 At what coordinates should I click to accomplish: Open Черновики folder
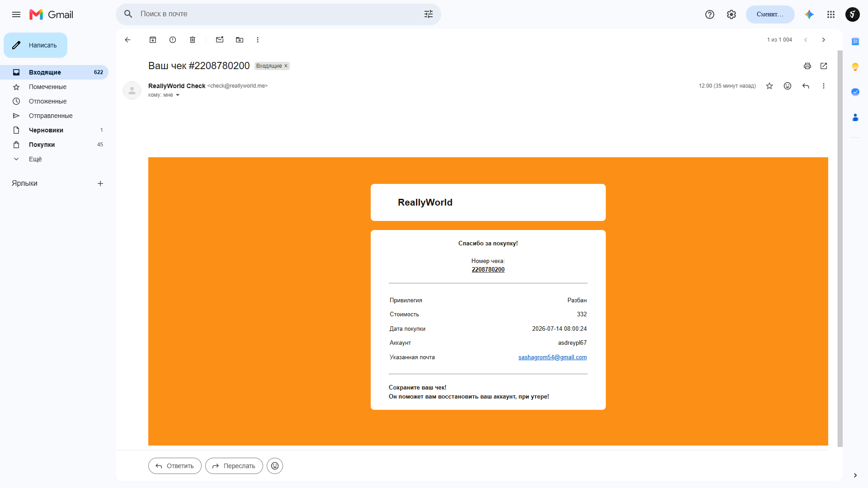point(54,130)
